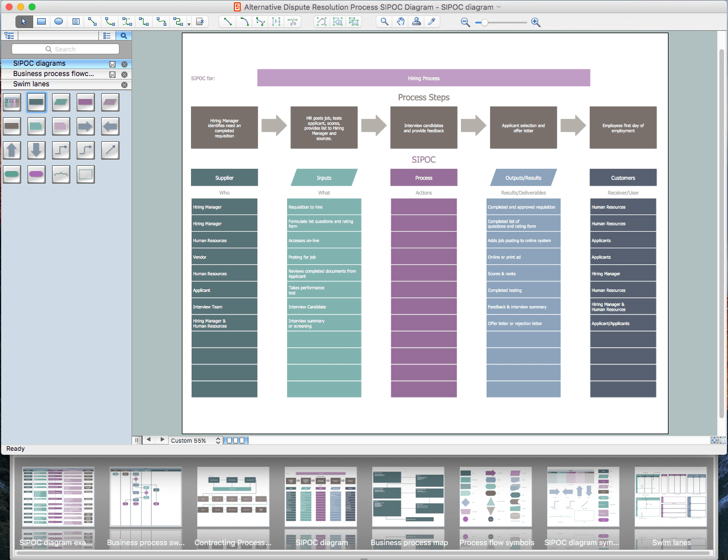
Task: Toggle library search mode button
Action: [x=124, y=35]
